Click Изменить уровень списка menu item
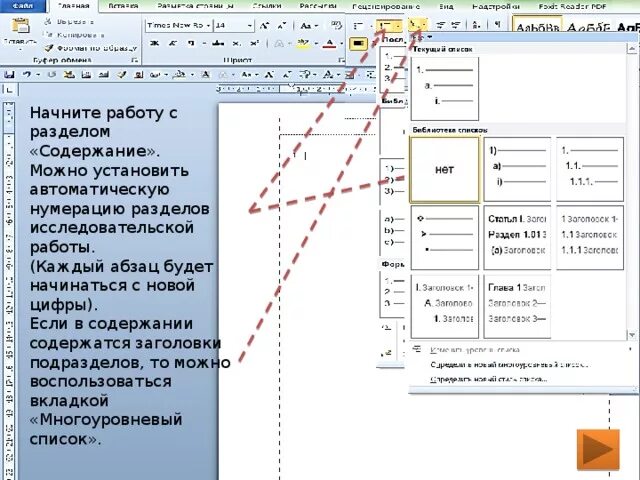This screenshot has width=640, height=480. click(x=522, y=350)
